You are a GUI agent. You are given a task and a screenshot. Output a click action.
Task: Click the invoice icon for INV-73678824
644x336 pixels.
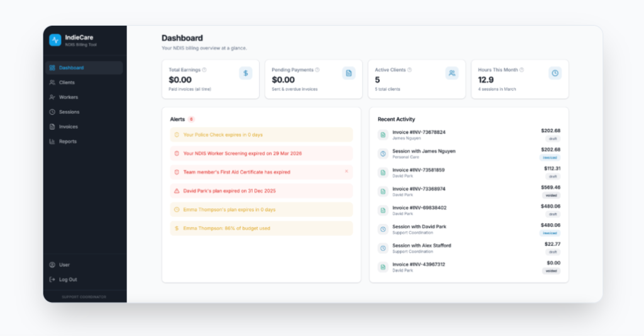(383, 135)
